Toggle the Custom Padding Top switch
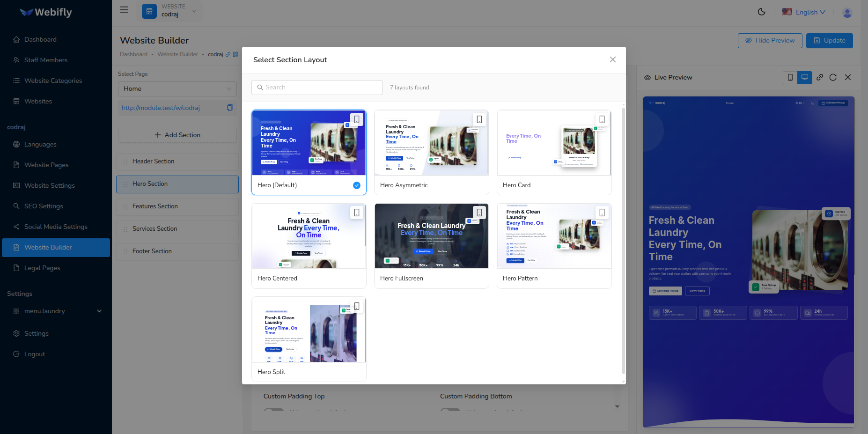This screenshot has height=434, width=868. (274, 411)
